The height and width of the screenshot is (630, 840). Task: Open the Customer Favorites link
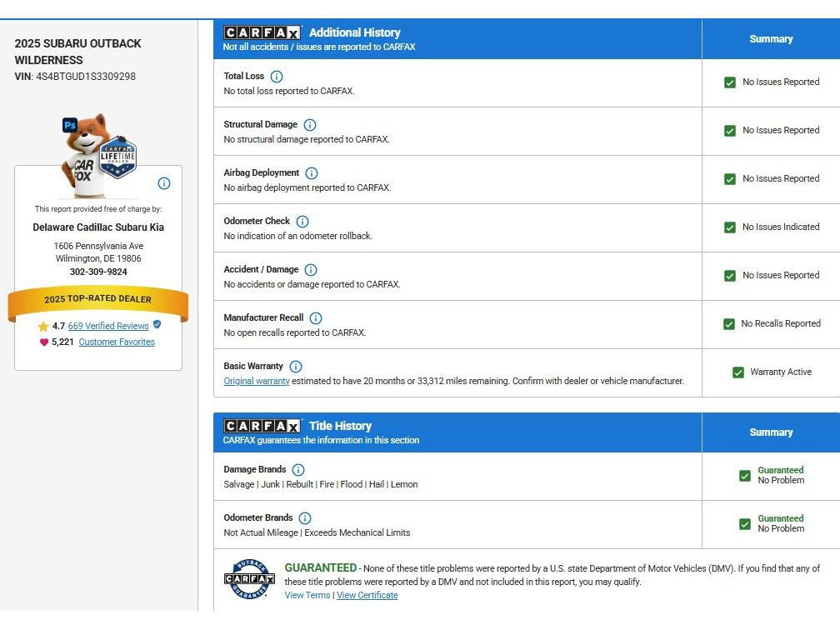(x=117, y=342)
